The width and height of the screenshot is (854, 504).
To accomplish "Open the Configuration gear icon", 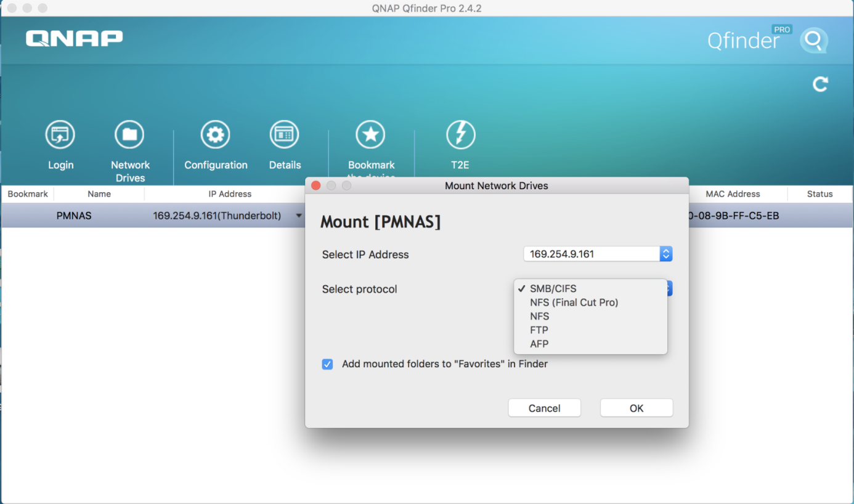I will pyautogui.click(x=216, y=134).
